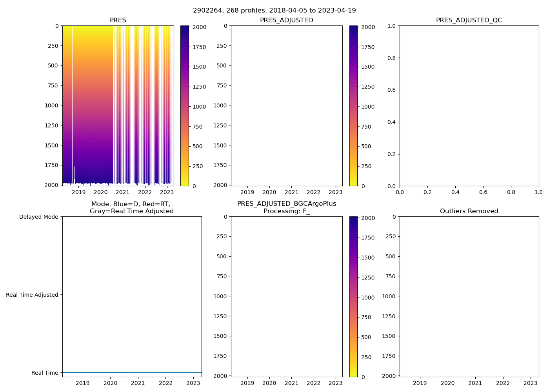This screenshot has height=392, width=549.
Task: Click the 'Outliers Removed' plot title
Action: coord(469,211)
